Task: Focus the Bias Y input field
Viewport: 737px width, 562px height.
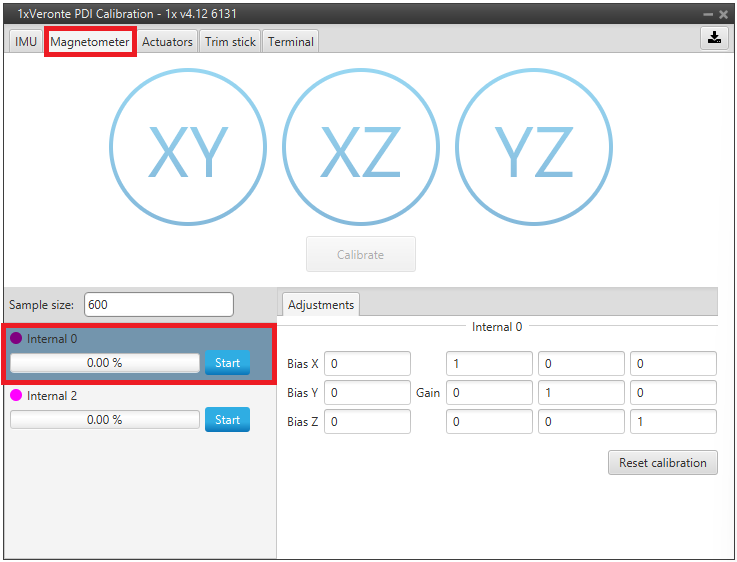Action: pyautogui.click(x=367, y=393)
